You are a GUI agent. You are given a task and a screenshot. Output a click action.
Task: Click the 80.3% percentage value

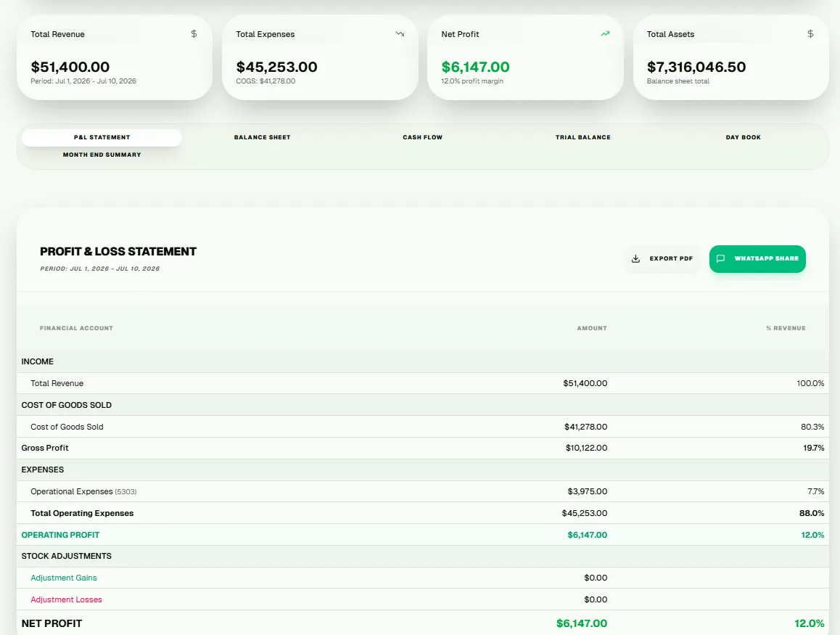point(812,427)
